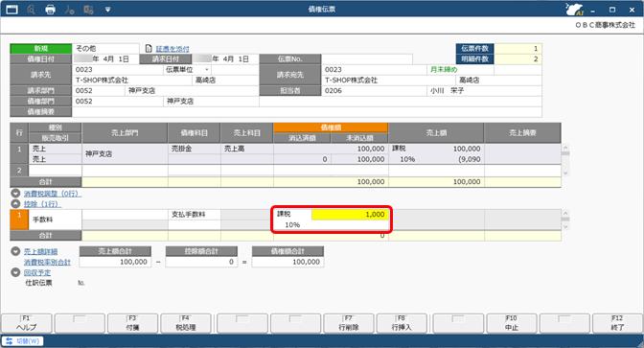The height and width of the screenshot is (348, 644).
Task: Click the F1 ヘルプ button
Action: [x=27, y=323]
